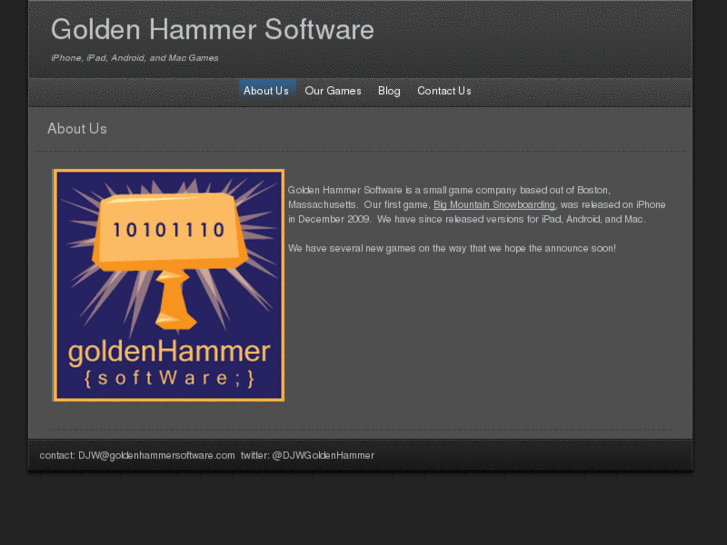Navigate to Contact Us

point(444,91)
